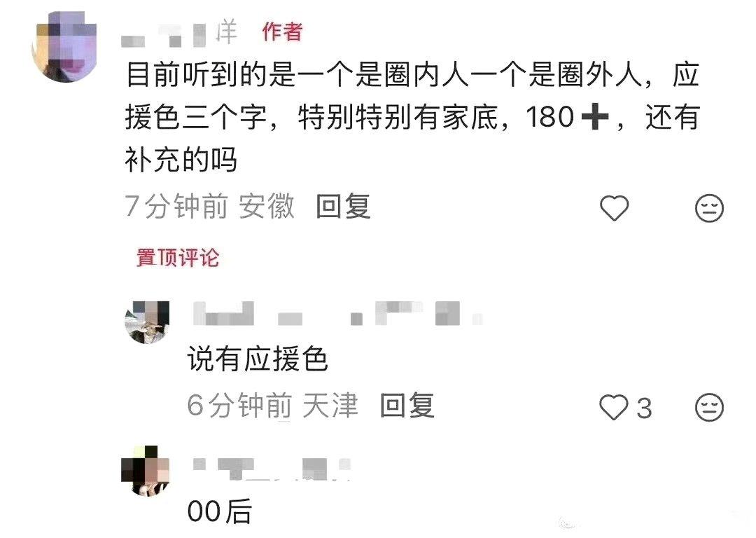The height and width of the screenshot is (538, 756).
Task: Open the avatar of the Tianjin commenter
Action: coord(147,322)
